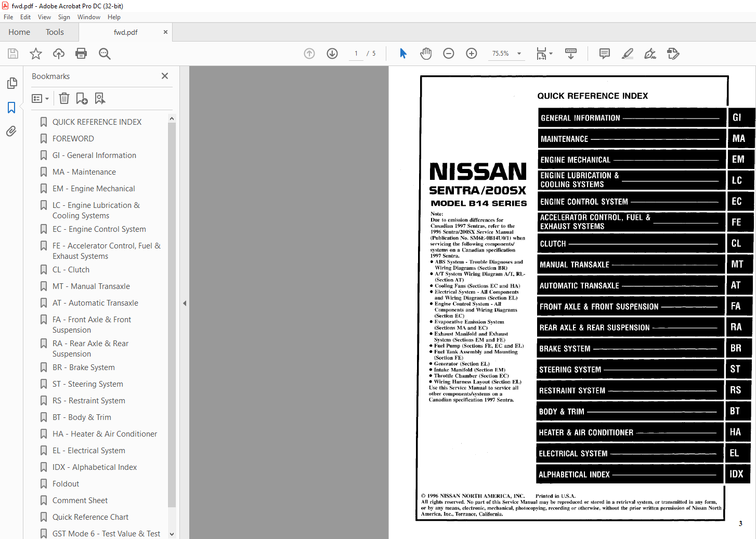Viewport: 756px width, 539px height.
Task: Open the View menu
Action: click(x=44, y=17)
